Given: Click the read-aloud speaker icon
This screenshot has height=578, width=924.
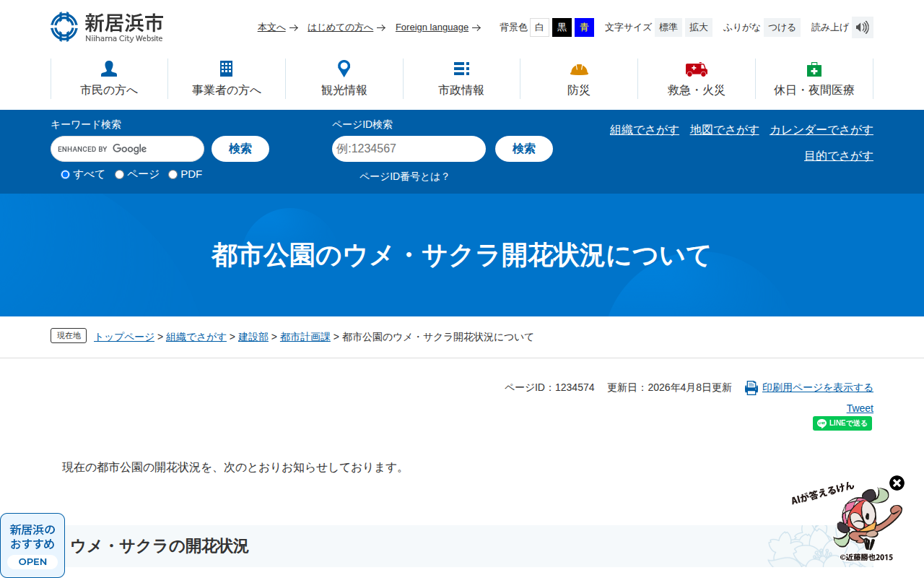Looking at the screenshot, I should pyautogui.click(x=862, y=27).
